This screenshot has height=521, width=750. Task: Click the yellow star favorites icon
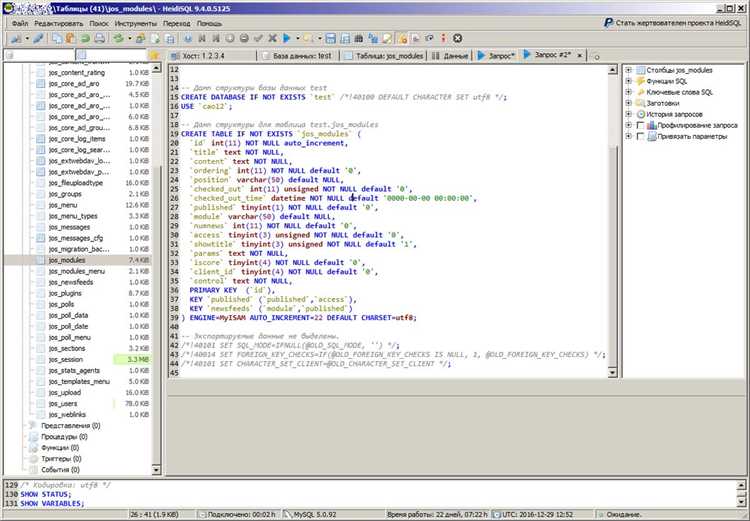click(x=154, y=55)
